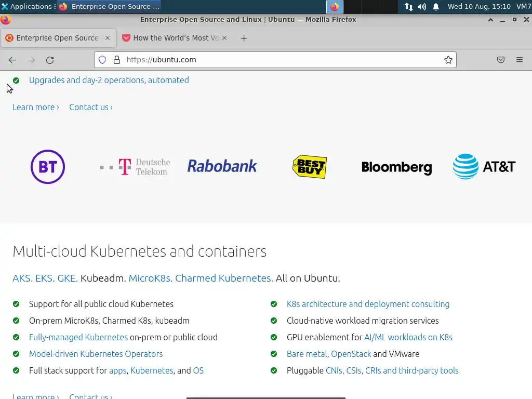Reload the ubuntu.com page
This screenshot has width=532, height=399.
50,60
